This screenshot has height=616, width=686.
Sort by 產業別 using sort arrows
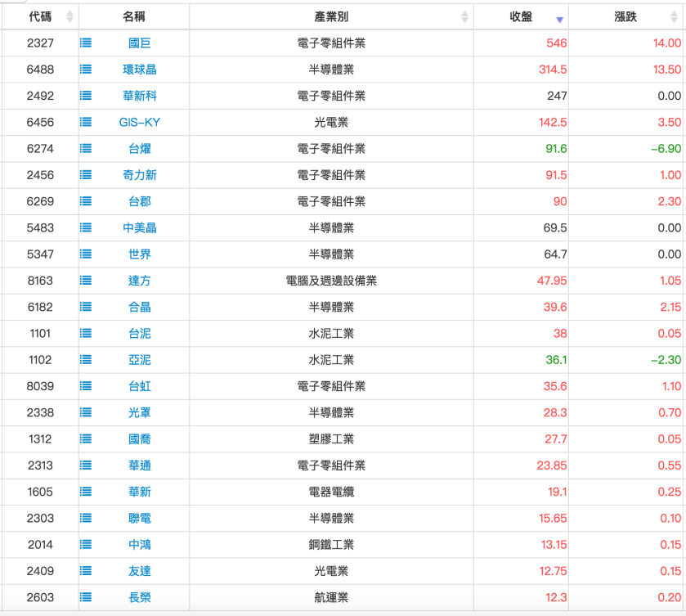click(x=464, y=17)
